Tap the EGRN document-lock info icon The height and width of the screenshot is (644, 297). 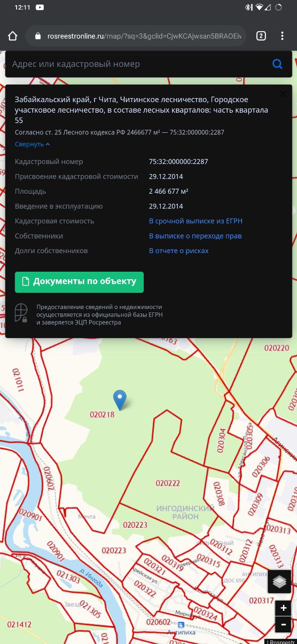coord(21,313)
